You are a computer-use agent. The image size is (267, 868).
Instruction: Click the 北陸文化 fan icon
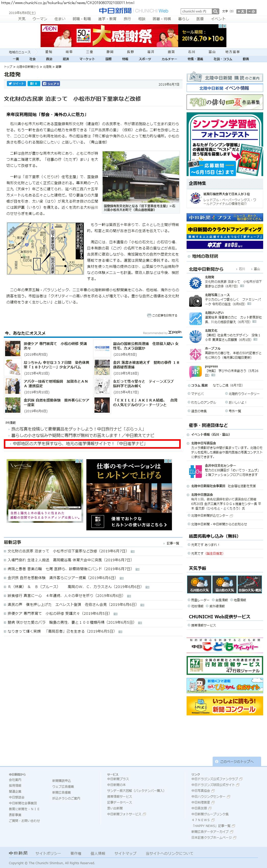tap(195, 336)
